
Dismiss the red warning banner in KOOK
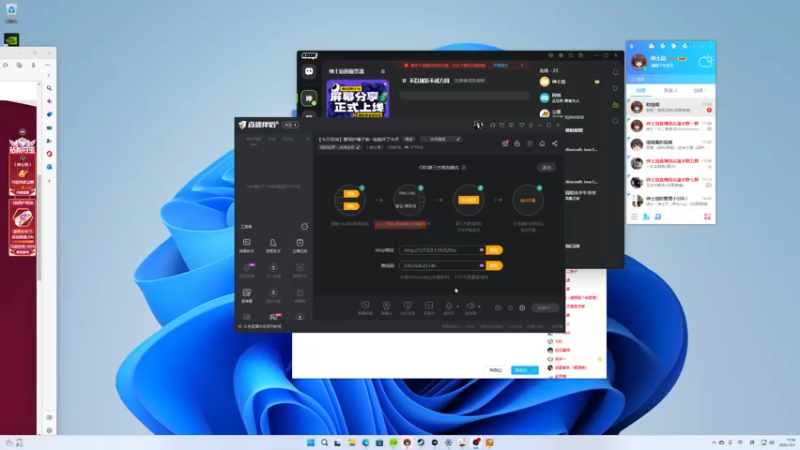[x=521, y=65]
